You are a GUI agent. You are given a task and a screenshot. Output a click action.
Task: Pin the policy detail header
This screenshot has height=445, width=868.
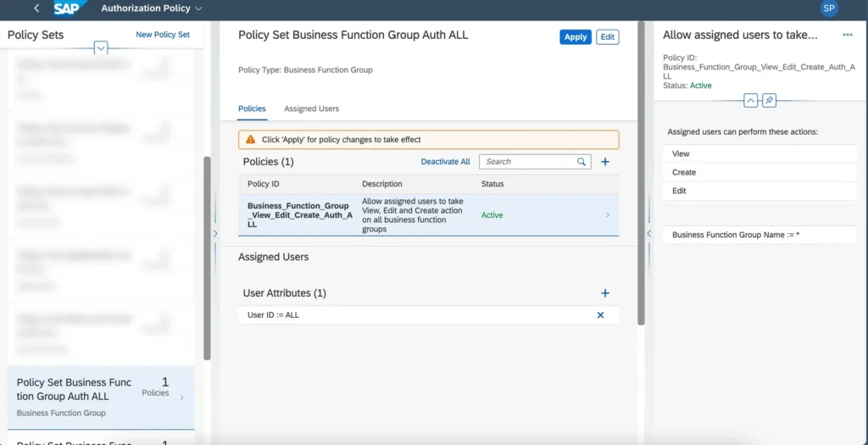(769, 101)
